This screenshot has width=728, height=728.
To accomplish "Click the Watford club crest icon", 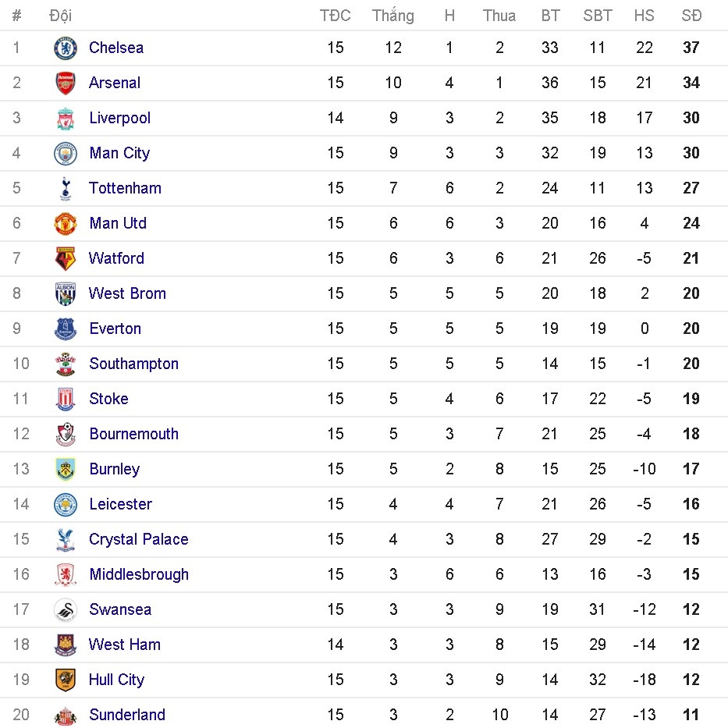I will click(x=66, y=259).
